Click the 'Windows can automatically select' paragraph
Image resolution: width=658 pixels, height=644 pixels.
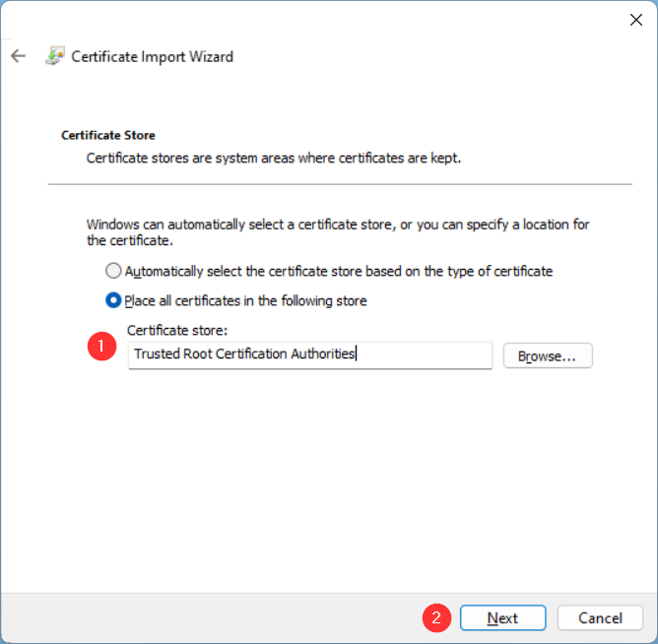pos(338,232)
